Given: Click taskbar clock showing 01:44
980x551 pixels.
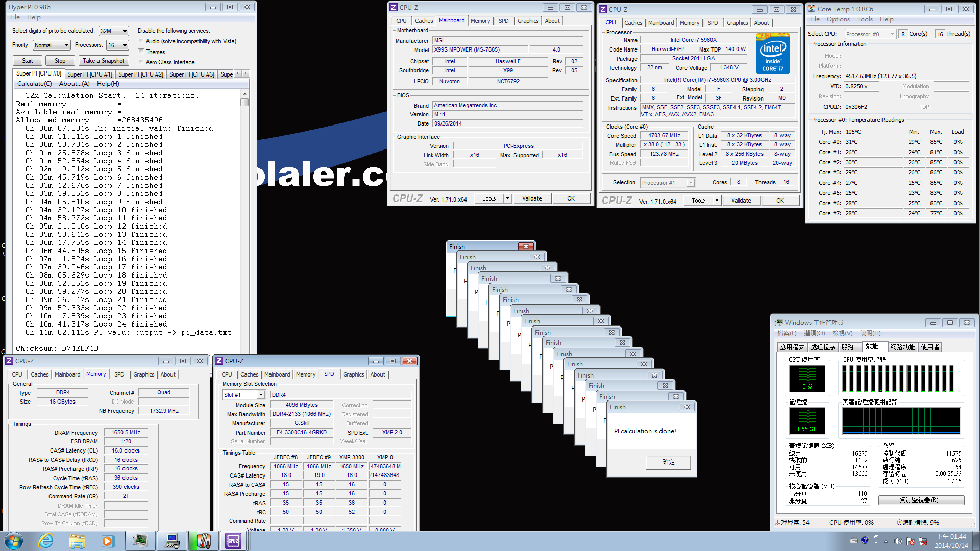Looking at the screenshot, I should point(951,541).
